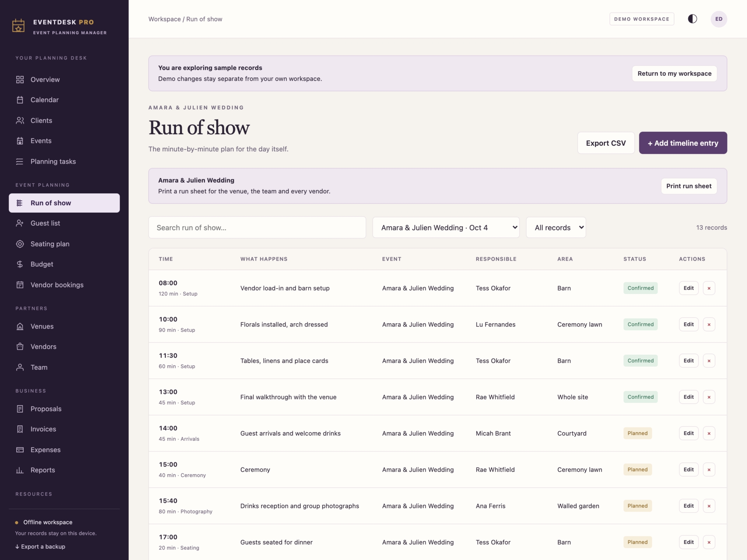
Task: Click the Proposals document icon
Action: click(20, 409)
